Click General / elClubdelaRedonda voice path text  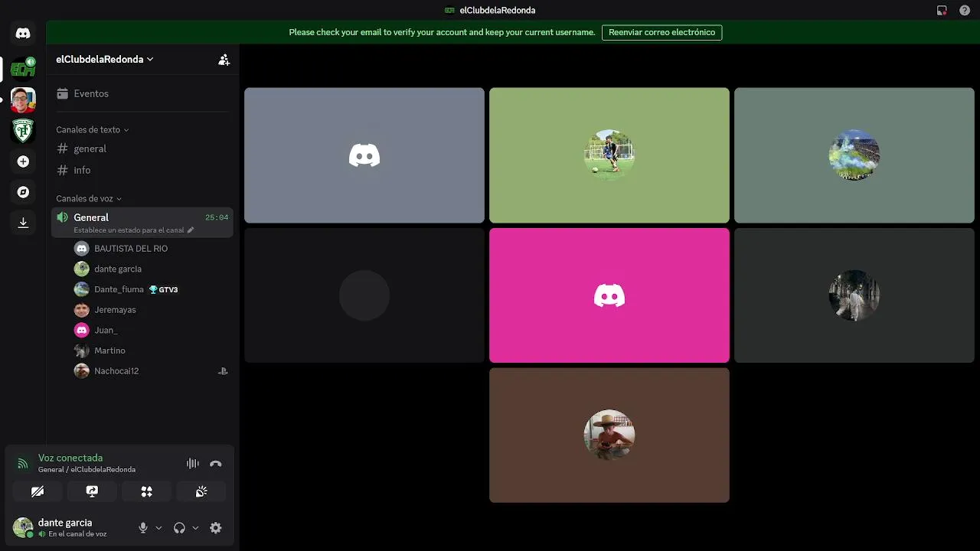click(87, 470)
